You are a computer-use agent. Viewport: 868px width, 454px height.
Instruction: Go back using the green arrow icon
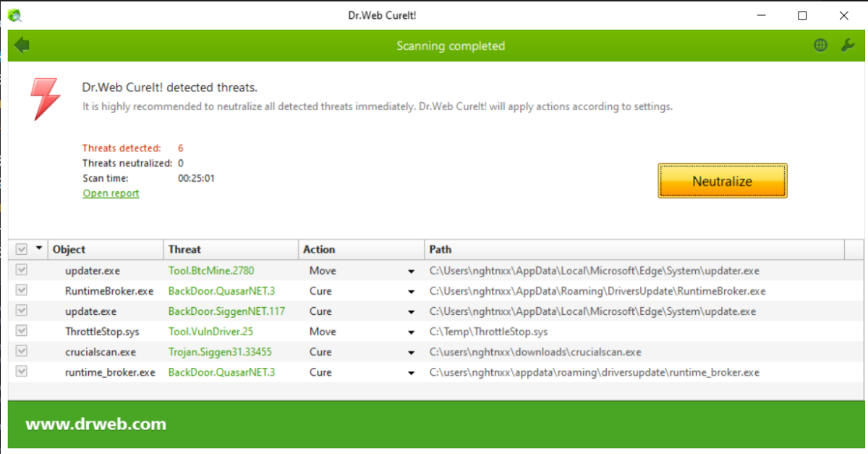click(x=22, y=45)
